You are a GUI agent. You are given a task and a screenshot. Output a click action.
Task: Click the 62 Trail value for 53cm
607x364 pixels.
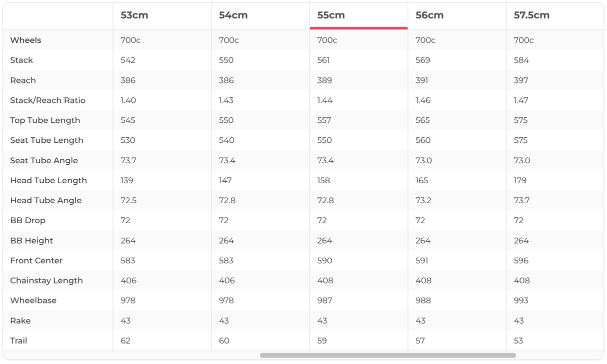tap(125, 341)
